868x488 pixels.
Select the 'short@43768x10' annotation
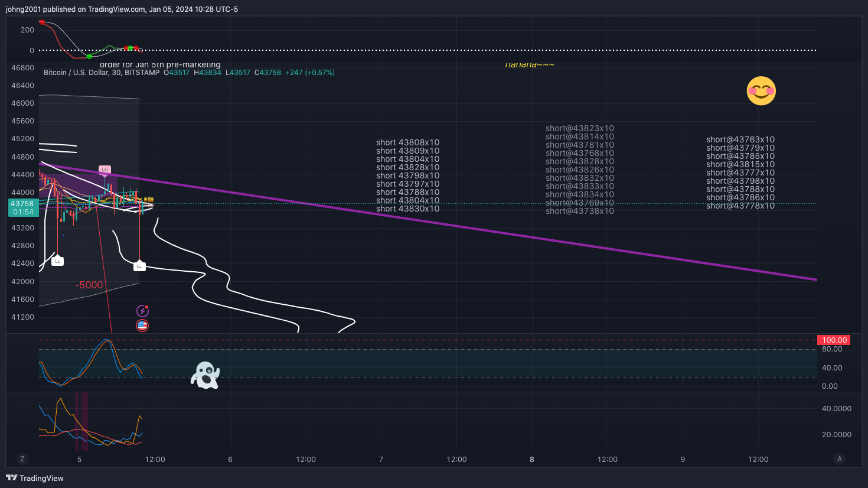pyautogui.click(x=580, y=153)
